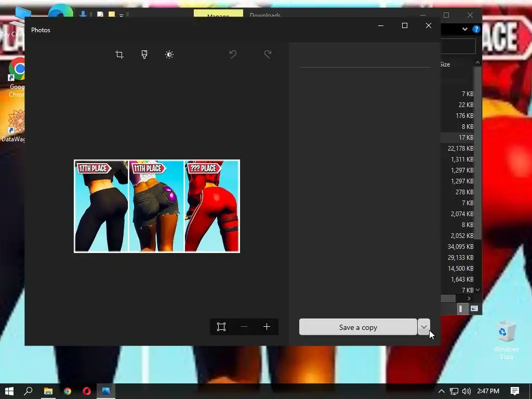This screenshot has width=532, height=399.
Task: Zoom out with the minus button
Action: (244, 327)
